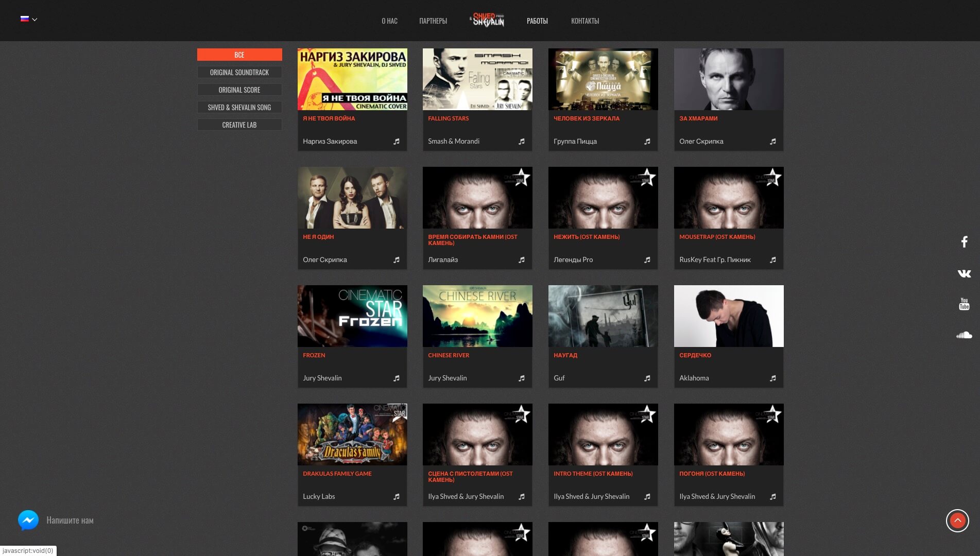Open the Facebook social icon
Image resolution: width=980 pixels, height=556 pixels.
[964, 242]
